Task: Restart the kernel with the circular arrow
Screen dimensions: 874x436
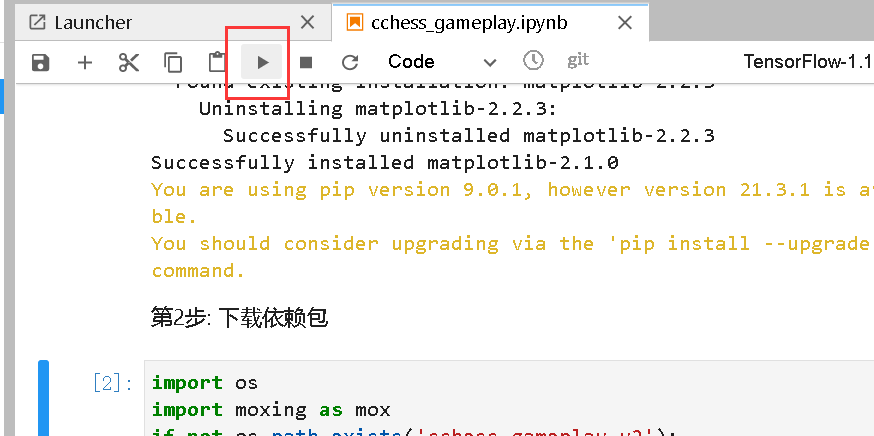Action: 349,62
